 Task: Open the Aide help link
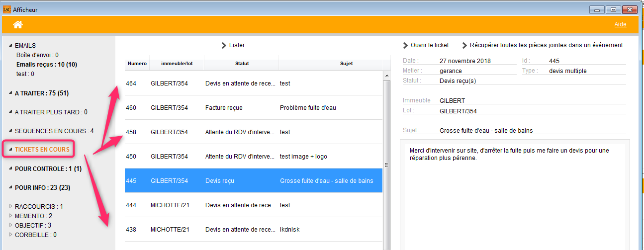[x=620, y=24]
